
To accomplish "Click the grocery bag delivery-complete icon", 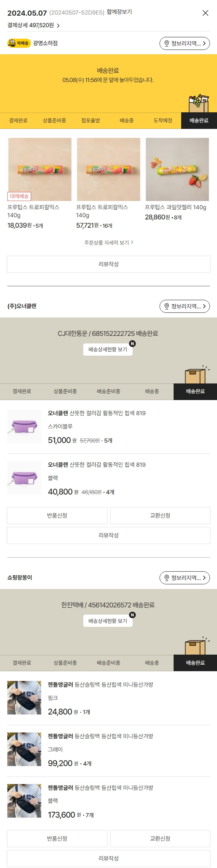I will [x=199, y=103].
